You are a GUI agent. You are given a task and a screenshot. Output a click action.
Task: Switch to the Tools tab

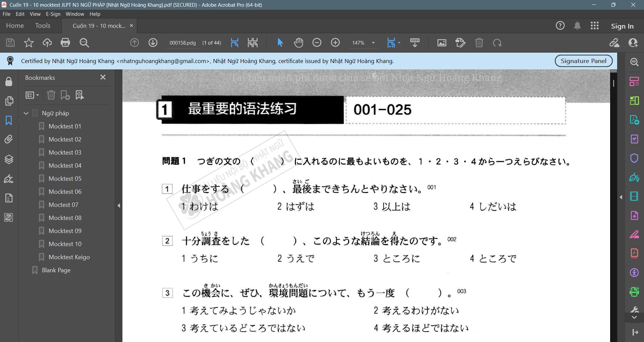43,26
